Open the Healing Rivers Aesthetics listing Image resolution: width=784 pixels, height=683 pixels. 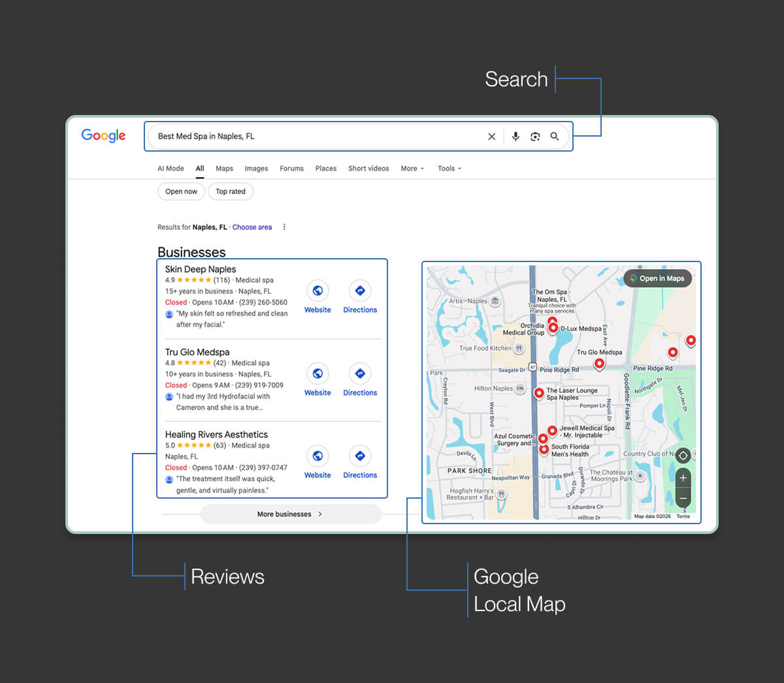(216, 435)
